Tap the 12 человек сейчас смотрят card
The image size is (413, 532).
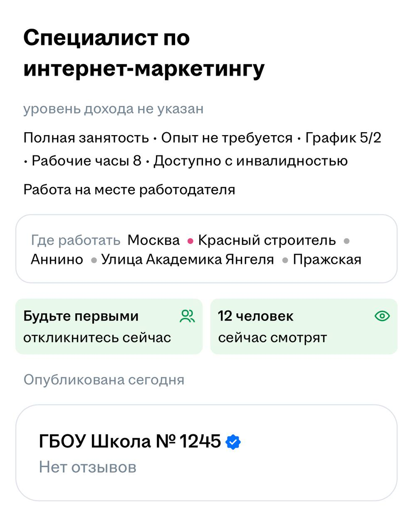click(x=304, y=326)
